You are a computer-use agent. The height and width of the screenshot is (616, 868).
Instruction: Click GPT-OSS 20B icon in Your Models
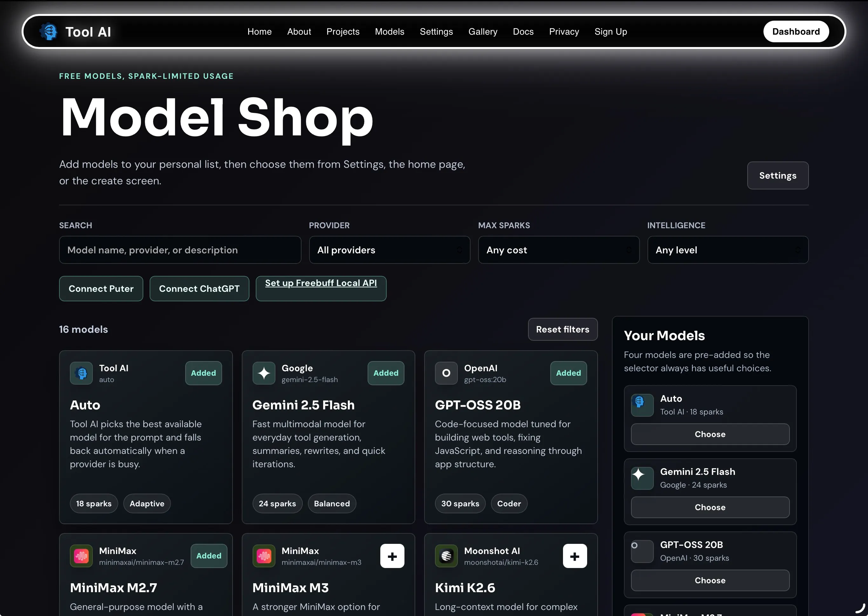click(642, 551)
